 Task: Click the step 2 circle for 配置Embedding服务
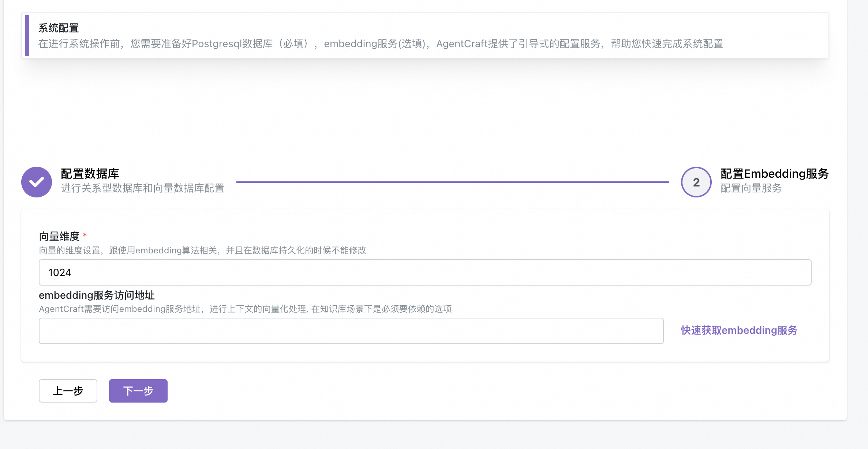coord(696,182)
